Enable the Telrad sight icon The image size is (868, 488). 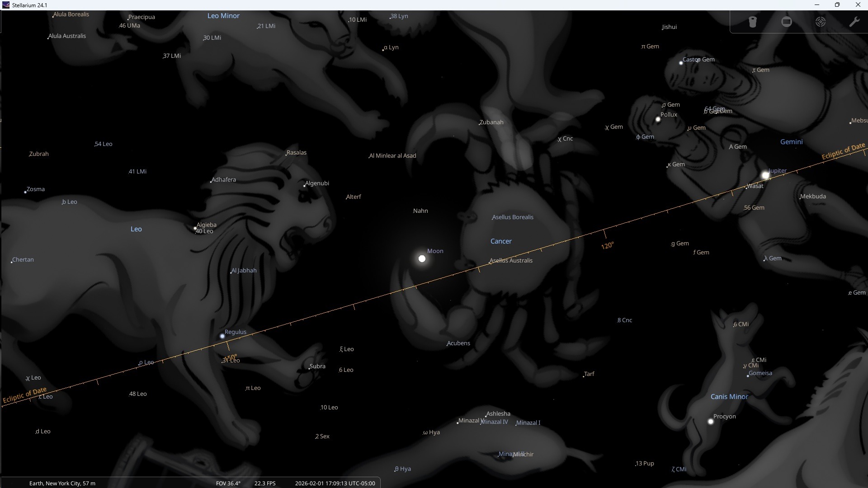point(821,22)
